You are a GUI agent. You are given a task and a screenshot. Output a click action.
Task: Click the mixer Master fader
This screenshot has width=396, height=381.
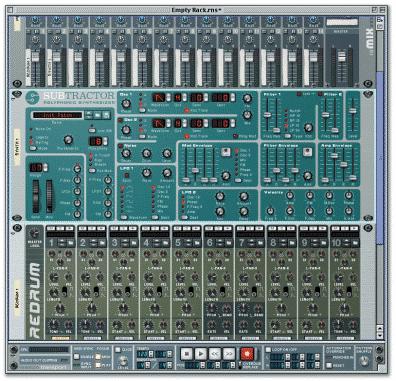pos(342,57)
